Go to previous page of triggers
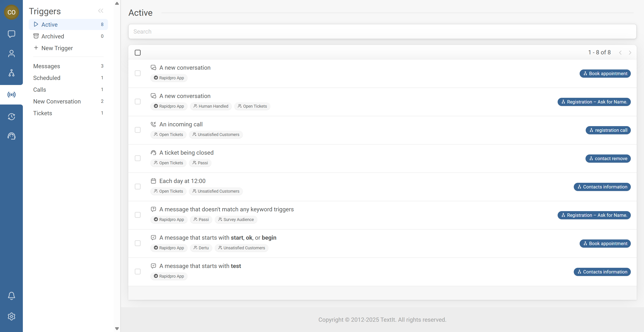 coord(620,52)
